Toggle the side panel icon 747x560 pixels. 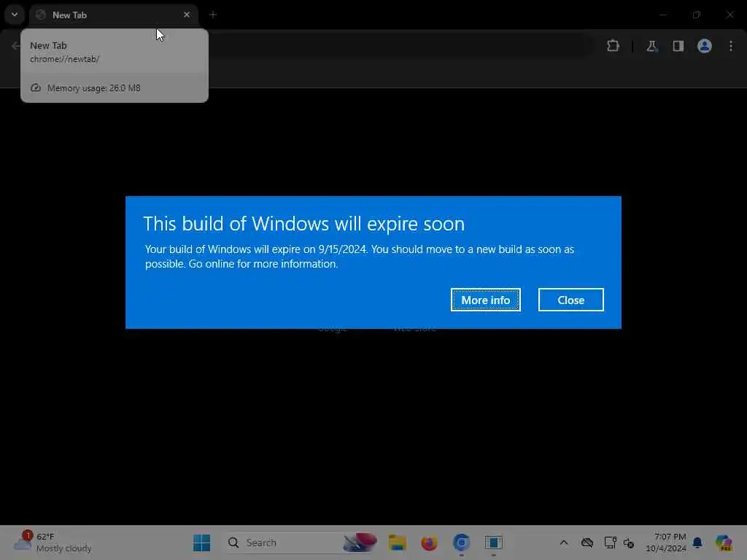[678, 46]
